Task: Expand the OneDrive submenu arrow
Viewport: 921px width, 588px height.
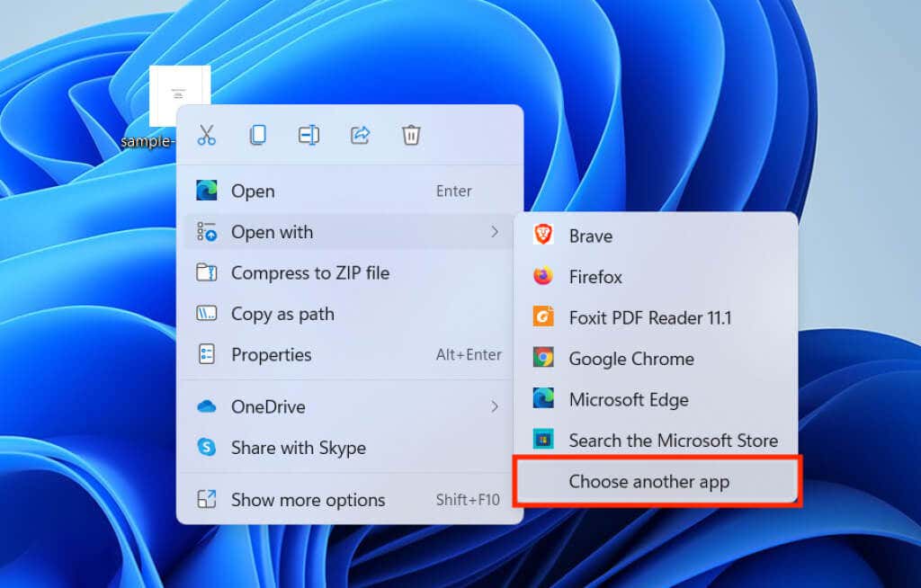Action: (x=494, y=407)
